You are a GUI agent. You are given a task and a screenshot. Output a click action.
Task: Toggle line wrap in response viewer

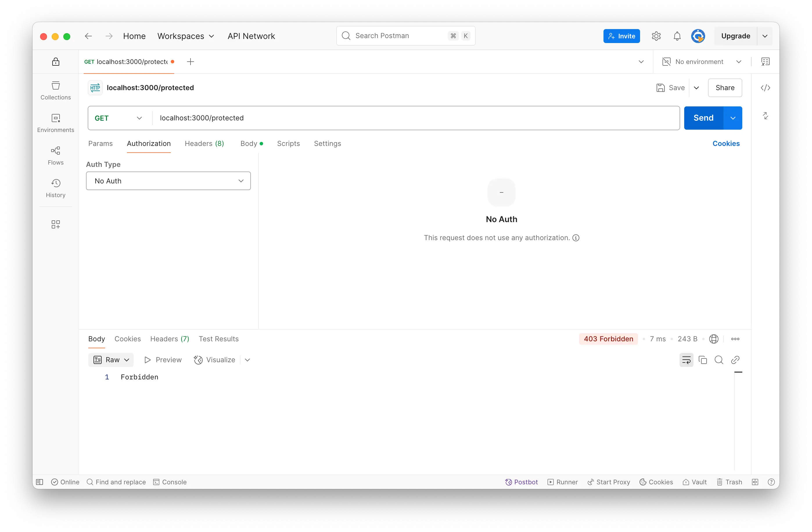(x=686, y=360)
